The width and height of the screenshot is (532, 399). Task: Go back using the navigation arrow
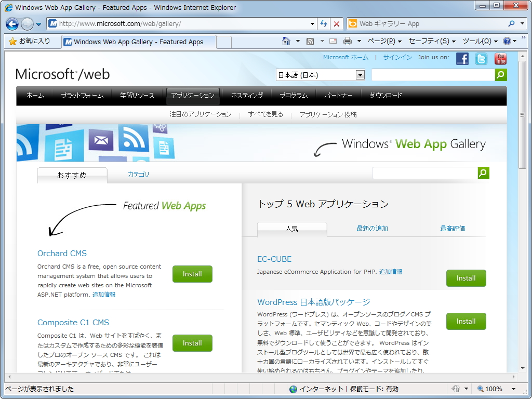(11, 24)
